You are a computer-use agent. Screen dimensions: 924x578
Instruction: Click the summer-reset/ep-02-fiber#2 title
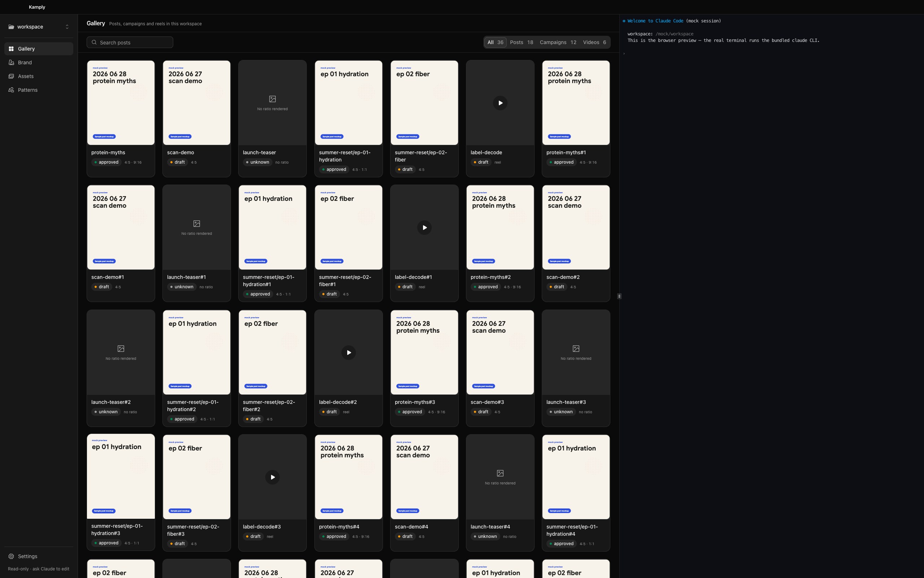click(x=269, y=406)
